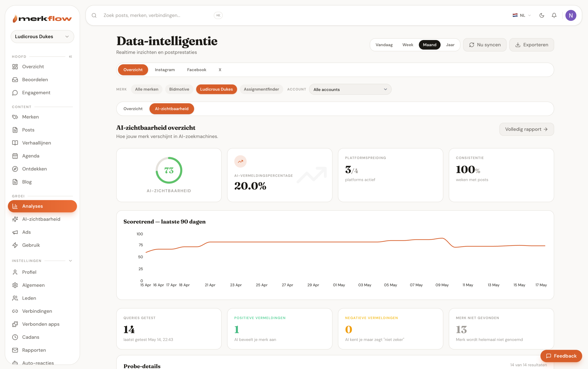Open the Agenda calendar page
The width and height of the screenshot is (588, 369).
[42, 156]
